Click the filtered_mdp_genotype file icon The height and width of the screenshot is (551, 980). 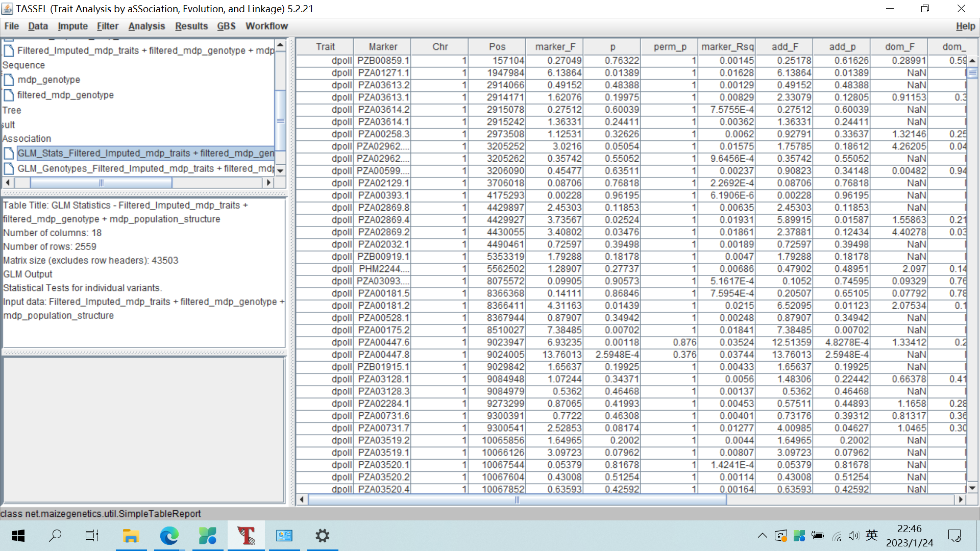click(9, 95)
